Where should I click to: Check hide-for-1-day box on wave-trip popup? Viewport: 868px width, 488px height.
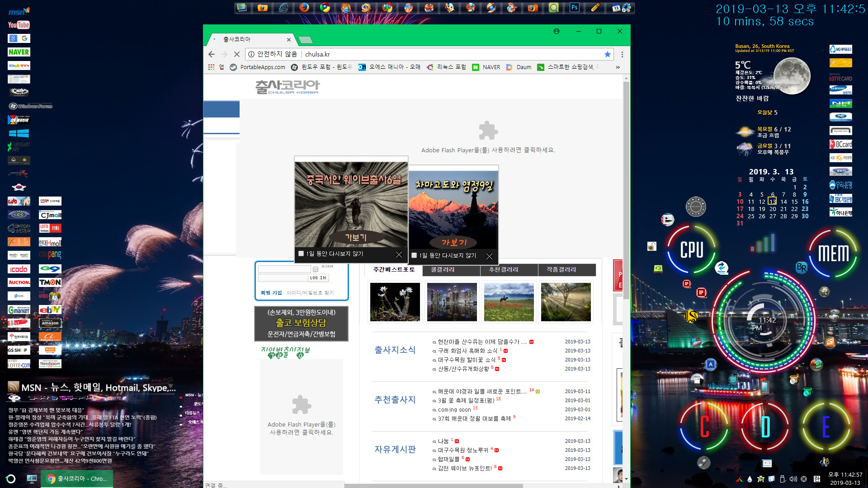pos(301,254)
